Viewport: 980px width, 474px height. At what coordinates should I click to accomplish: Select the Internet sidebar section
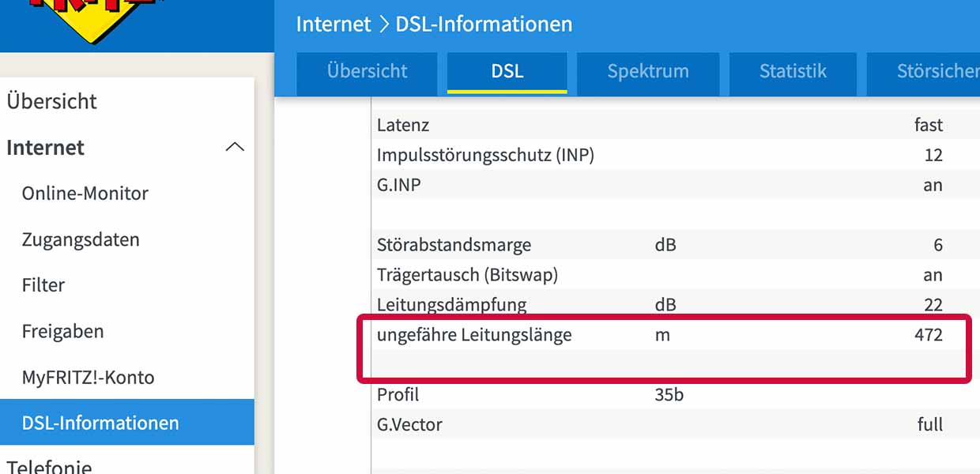pyautogui.click(x=46, y=148)
